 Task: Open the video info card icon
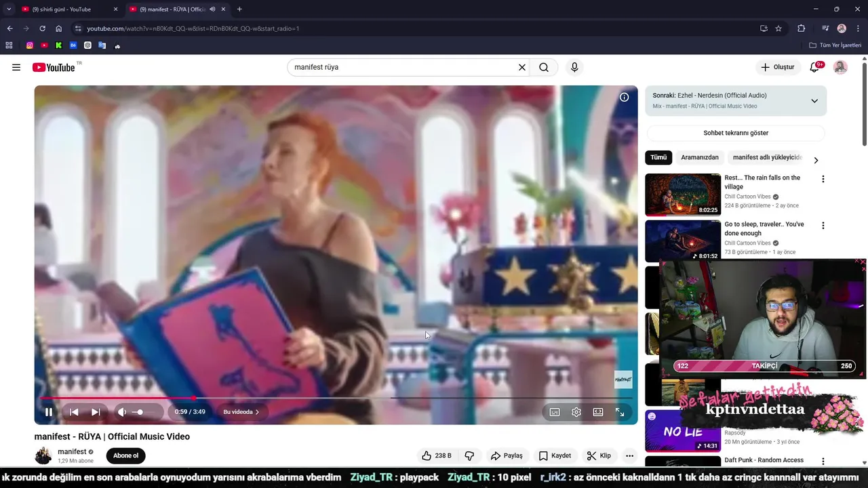(x=624, y=97)
